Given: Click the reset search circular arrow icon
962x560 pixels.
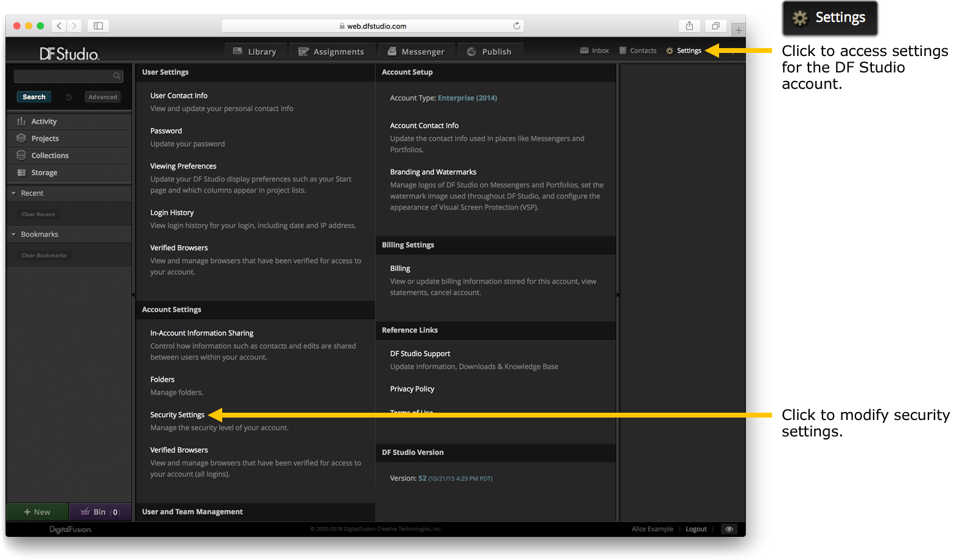Looking at the screenshot, I should pyautogui.click(x=68, y=97).
